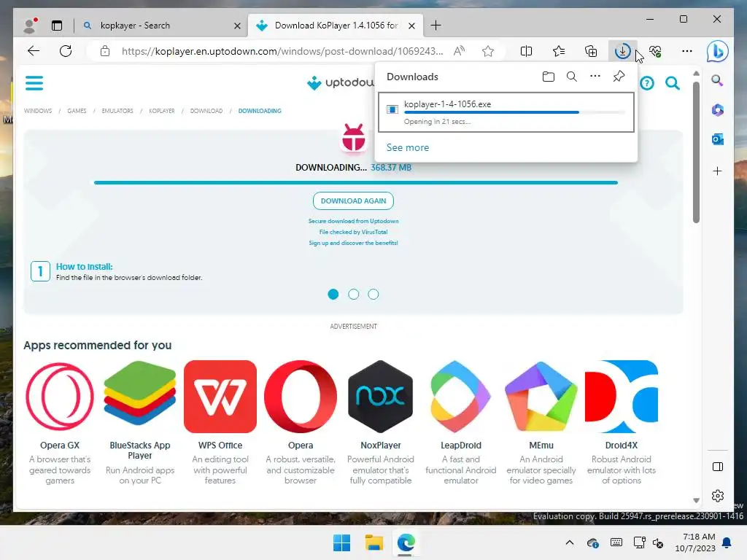Select first carousel dot
Viewport: 747px width, 560px height.
coord(333,295)
